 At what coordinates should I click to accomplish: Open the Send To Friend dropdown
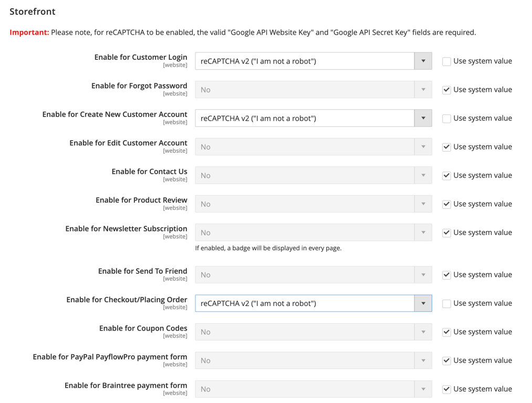tap(423, 274)
